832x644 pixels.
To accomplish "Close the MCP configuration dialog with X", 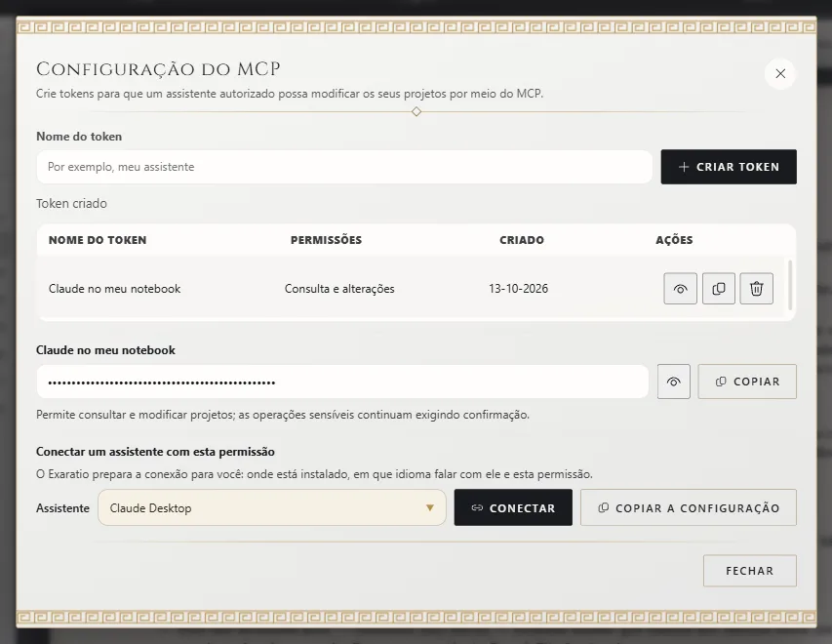I will (x=780, y=73).
